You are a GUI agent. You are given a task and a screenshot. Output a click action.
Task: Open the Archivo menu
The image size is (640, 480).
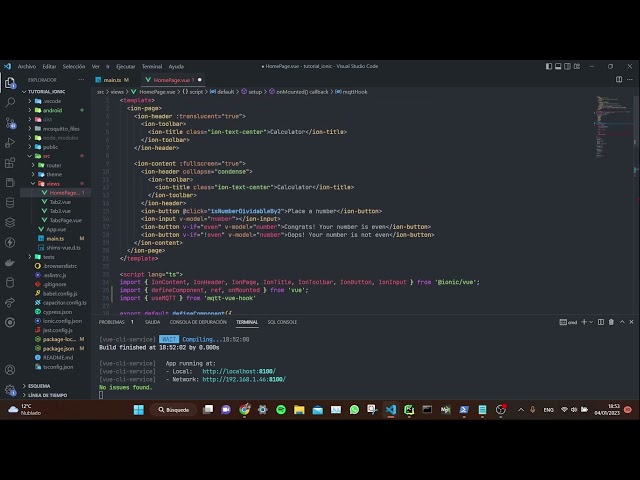pos(27,66)
